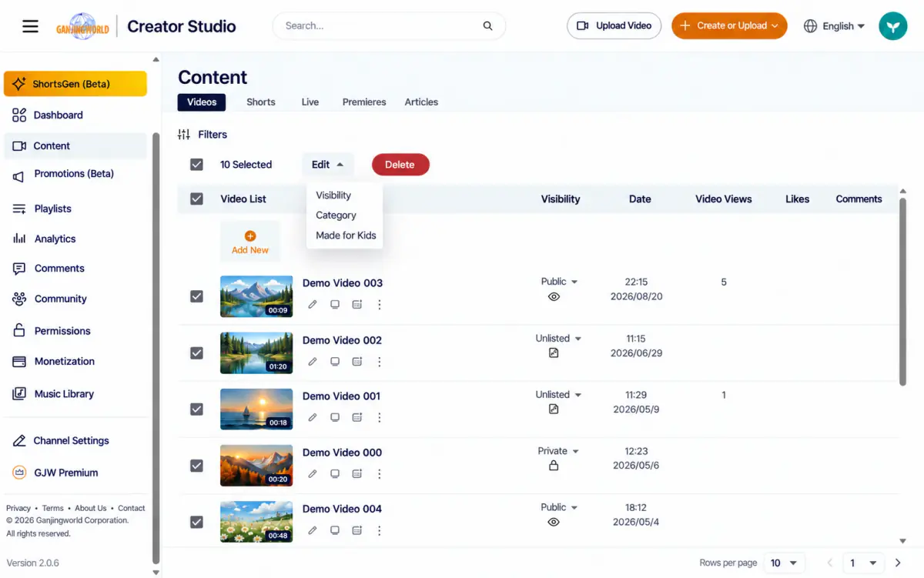The image size is (924, 578).
Task: Toggle the Video List header checkbox
Action: (196, 199)
